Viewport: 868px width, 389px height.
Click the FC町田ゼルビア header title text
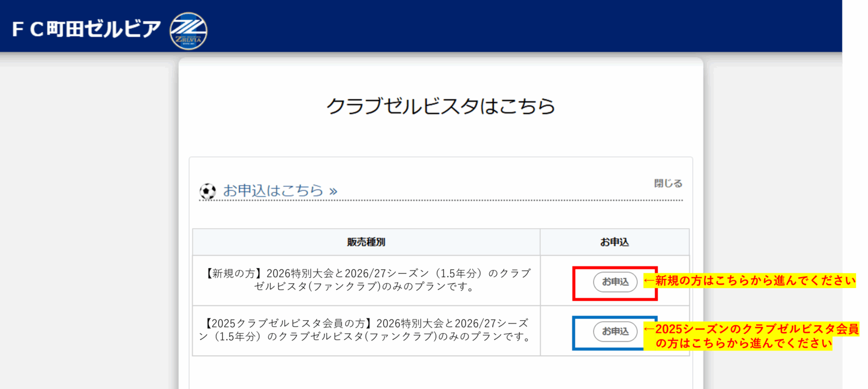86,29
